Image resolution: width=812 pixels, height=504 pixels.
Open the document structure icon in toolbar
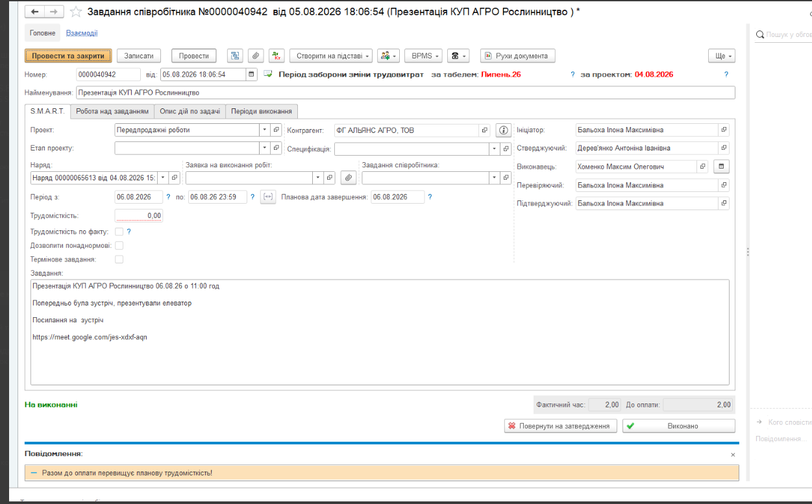pos(234,56)
